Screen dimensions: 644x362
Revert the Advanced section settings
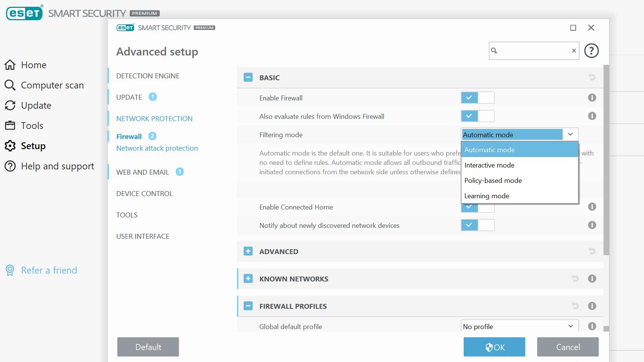[592, 251]
